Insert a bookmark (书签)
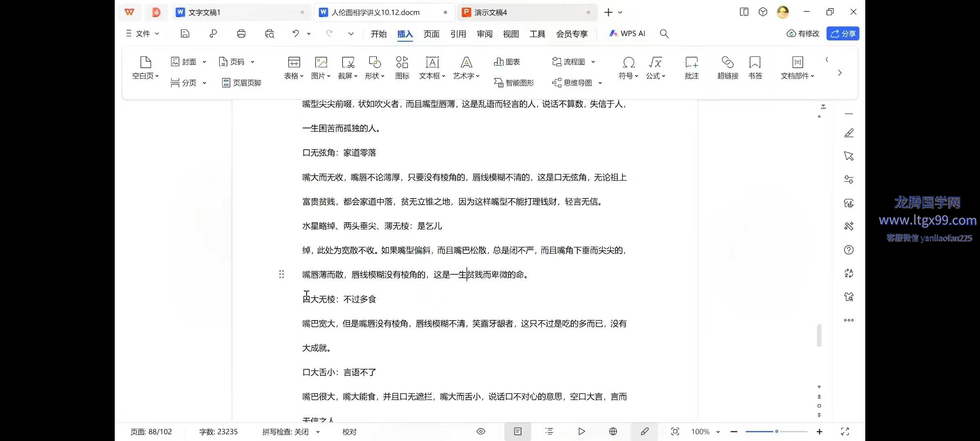980x441 pixels. (x=755, y=68)
